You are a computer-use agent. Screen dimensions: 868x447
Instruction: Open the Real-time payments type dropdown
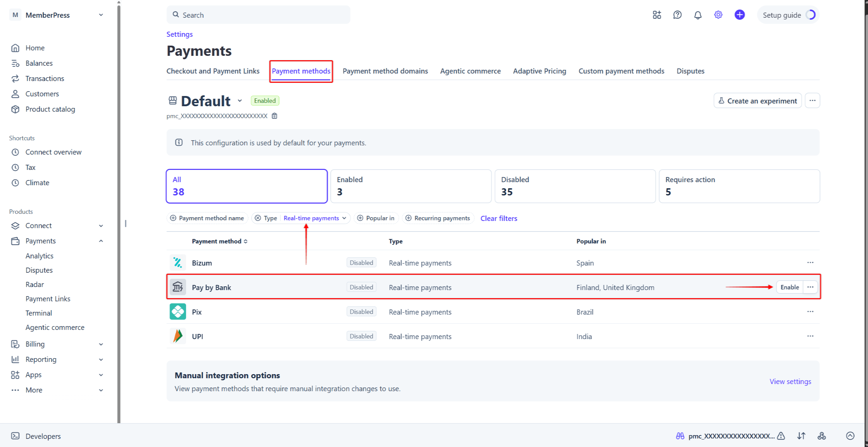(315, 218)
